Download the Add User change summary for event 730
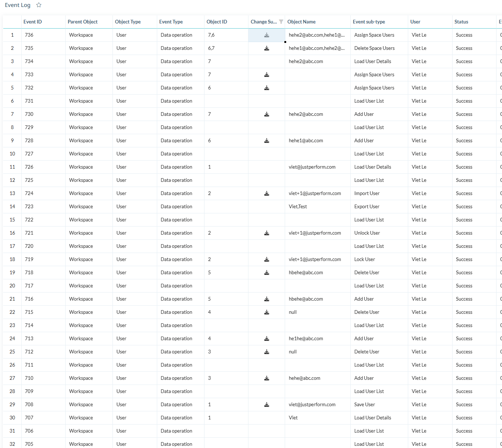The height and width of the screenshot is (448, 502). tap(267, 114)
